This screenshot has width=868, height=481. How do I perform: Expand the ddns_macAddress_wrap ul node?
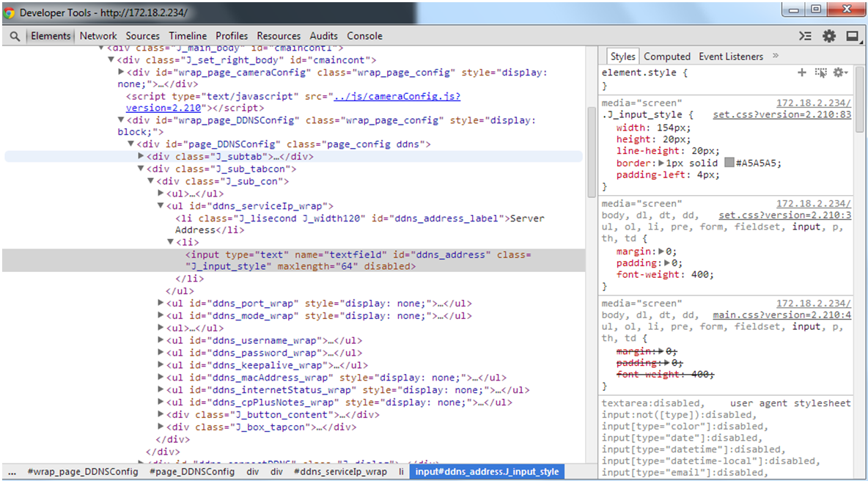pyautogui.click(x=161, y=377)
